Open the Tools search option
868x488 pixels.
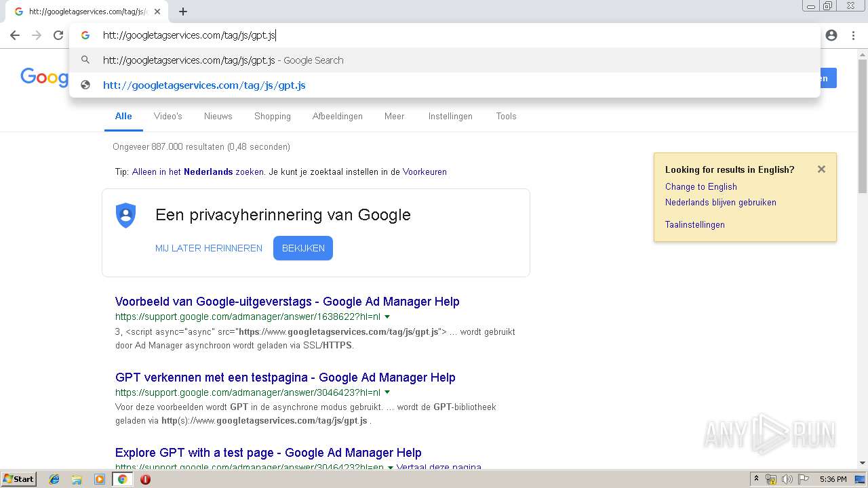click(x=507, y=116)
